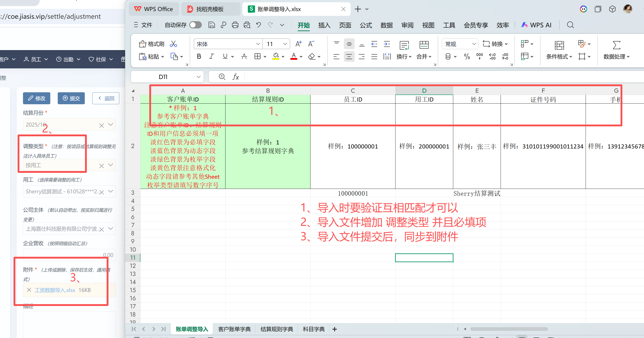Image resolution: width=644 pixels, height=338 pixels.
Task: Open the 工资数据导入.xlsx attachment link
Action: (55, 290)
